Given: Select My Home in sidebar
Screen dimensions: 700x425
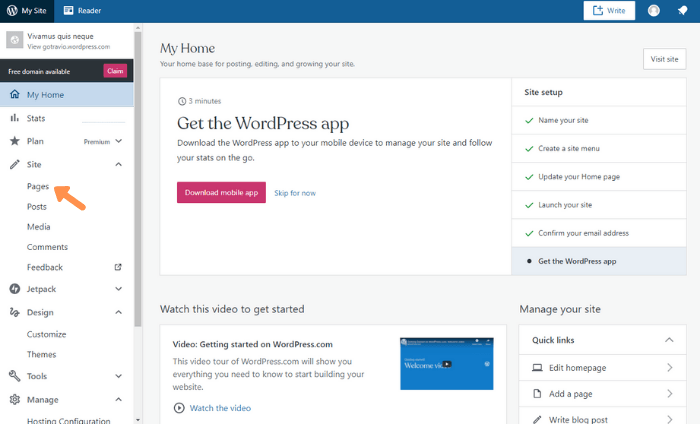Looking at the screenshot, I should click(x=67, y=95).
